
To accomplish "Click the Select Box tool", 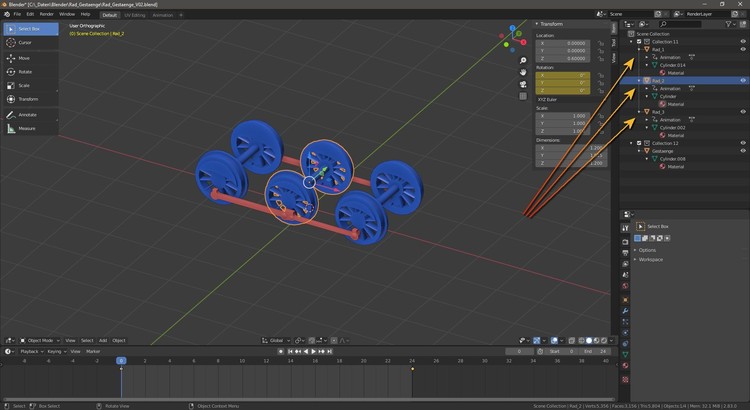I will tap(28, 29).
